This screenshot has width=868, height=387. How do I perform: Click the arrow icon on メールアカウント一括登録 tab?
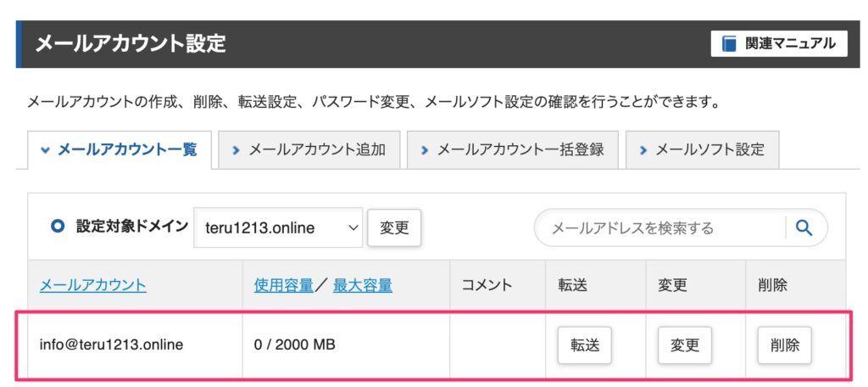click(x=425, y=149)
